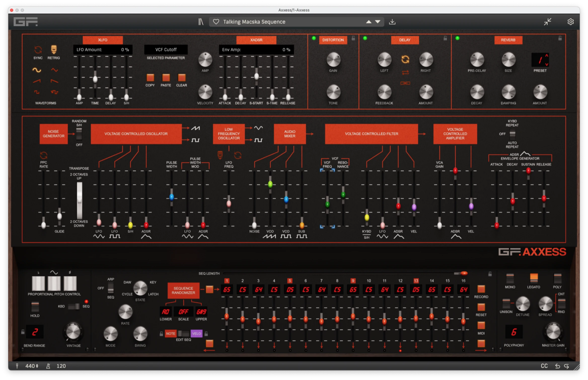588x380 pixels.
Task: Click the sequencer MIDI button
Action: point(481,325)
